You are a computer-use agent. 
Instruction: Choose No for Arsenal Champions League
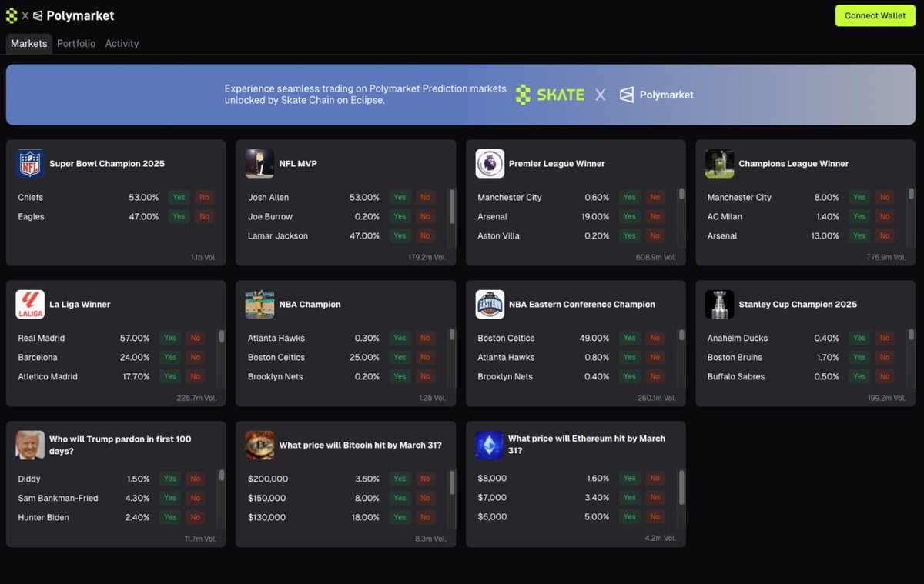point(885,235)
